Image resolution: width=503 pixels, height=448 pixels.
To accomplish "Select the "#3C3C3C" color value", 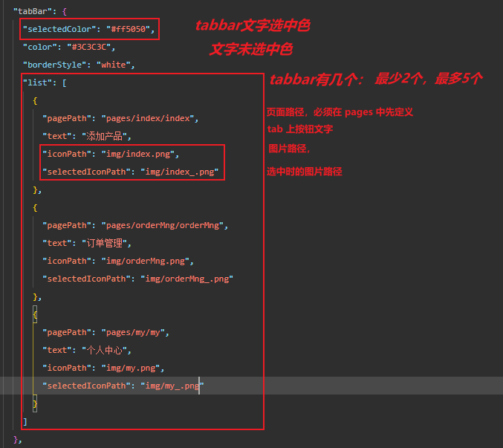I will pos(89,47).
